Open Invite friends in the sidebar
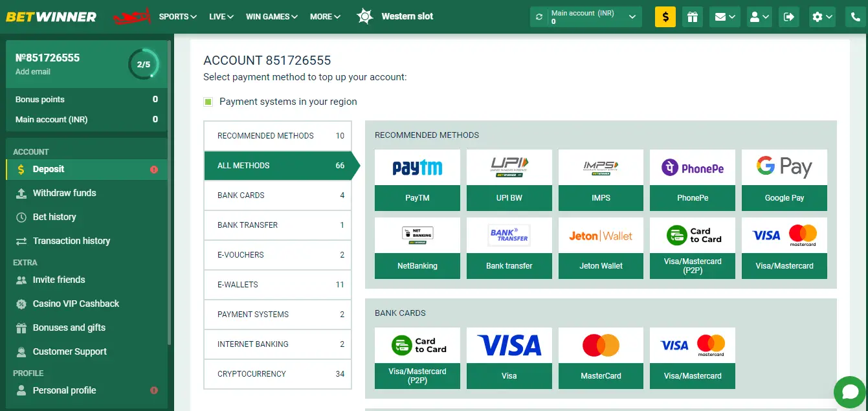The width and height of the screenshot is (868, 411). 86,280
